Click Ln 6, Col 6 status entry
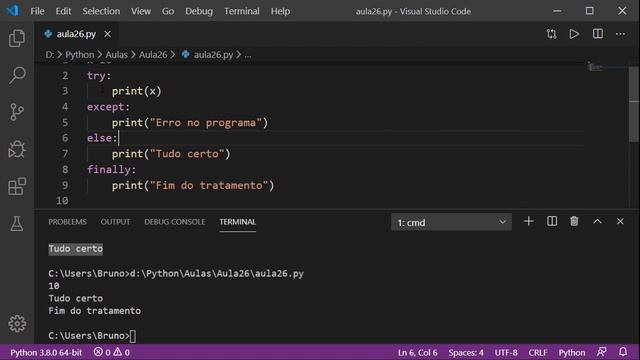Viewport: 640px width, 360px height. pyautogui.click(x=418, y=352)
